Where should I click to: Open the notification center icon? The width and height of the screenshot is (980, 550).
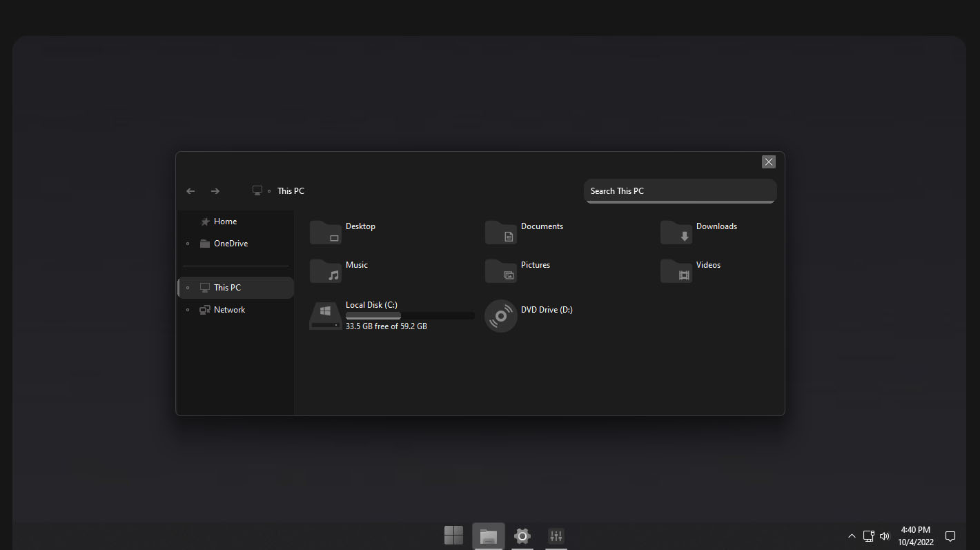point(950,536)
